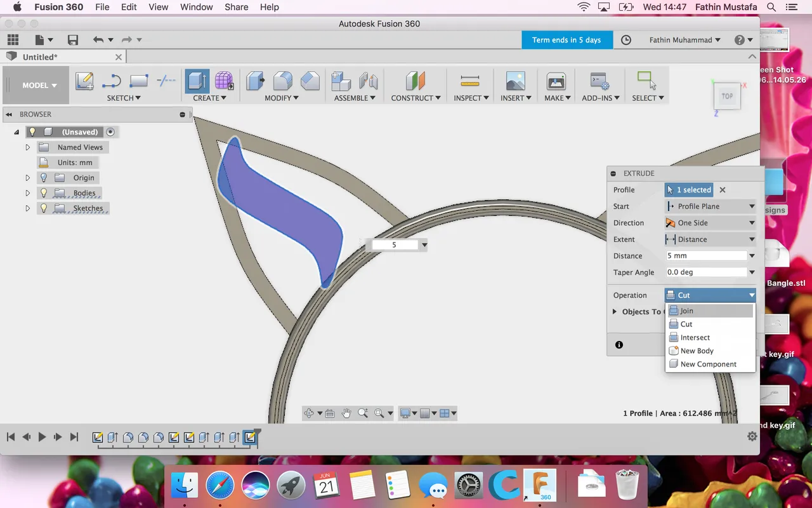The width and height of the screenshot is (812, 508).
Task: Select the Extrude tool in Create
Action: 197,81
